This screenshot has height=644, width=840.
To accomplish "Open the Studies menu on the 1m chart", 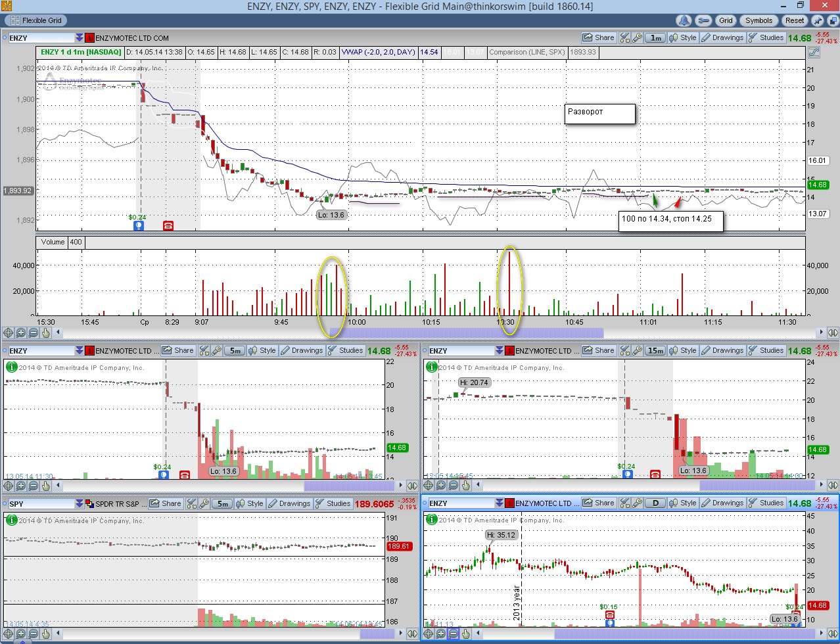I will 766,37.
